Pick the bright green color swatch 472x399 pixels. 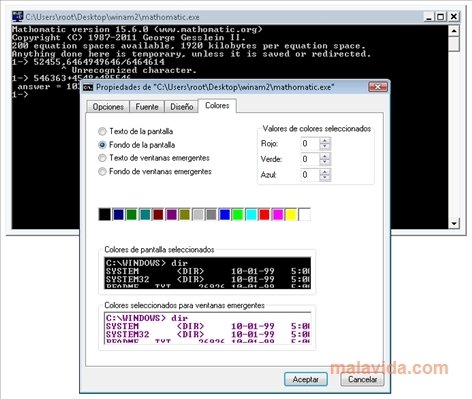(x=238, y=214)
